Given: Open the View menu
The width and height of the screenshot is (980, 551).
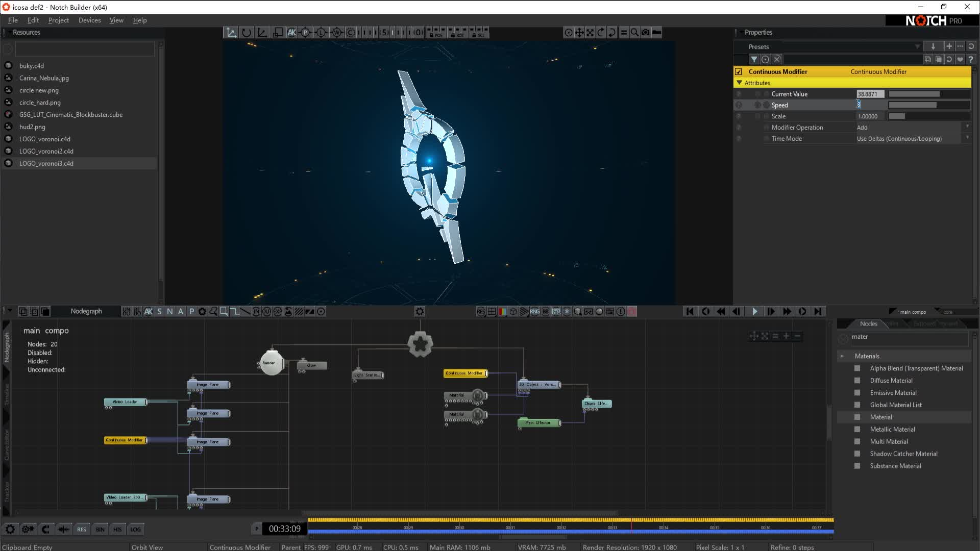Looking at the screenshot, I should click(116, 20).
